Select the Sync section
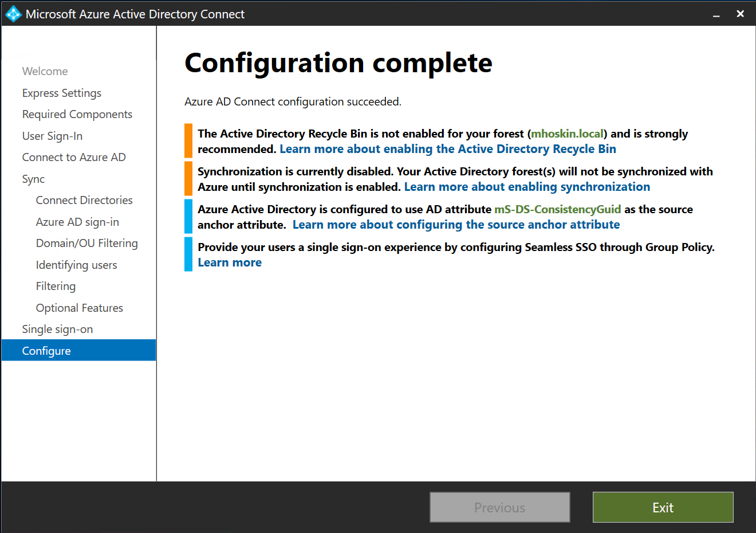The width and height of the screenshot is (756, 533). click(x=33, y=179)
